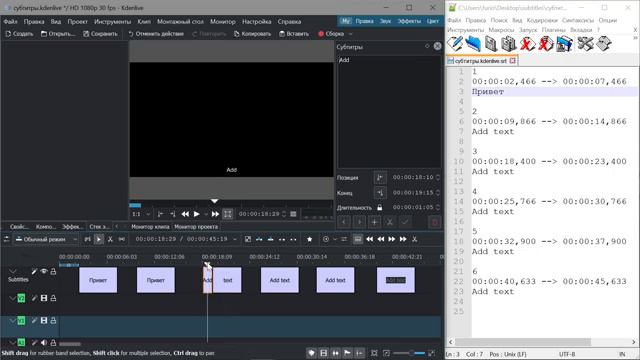The height and width of the screenshot is (360, 640).
Task: Click the Отменить действие button
Action: pyautogui.click(x=156, y=34)
